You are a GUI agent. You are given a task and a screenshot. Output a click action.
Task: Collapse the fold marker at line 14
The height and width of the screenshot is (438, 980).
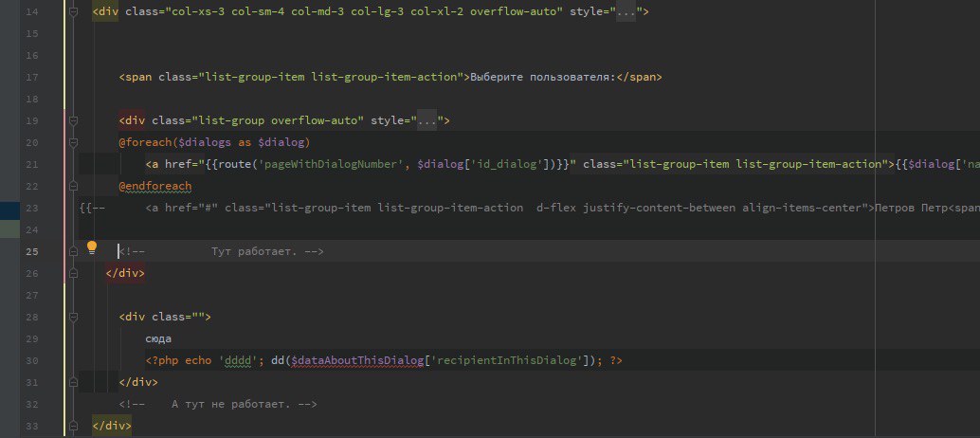tap(73, 12)
